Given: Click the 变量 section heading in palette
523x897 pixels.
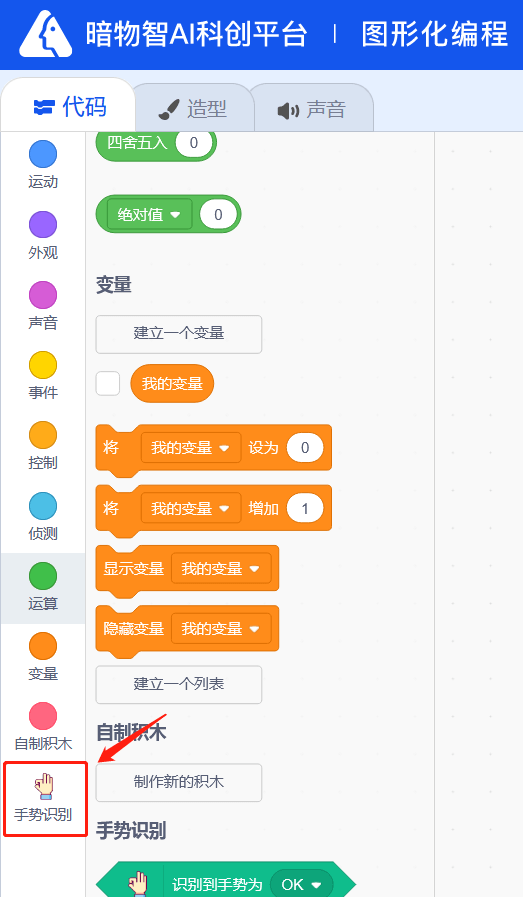Looking at the screenshot, I should [x=113, y=284].
